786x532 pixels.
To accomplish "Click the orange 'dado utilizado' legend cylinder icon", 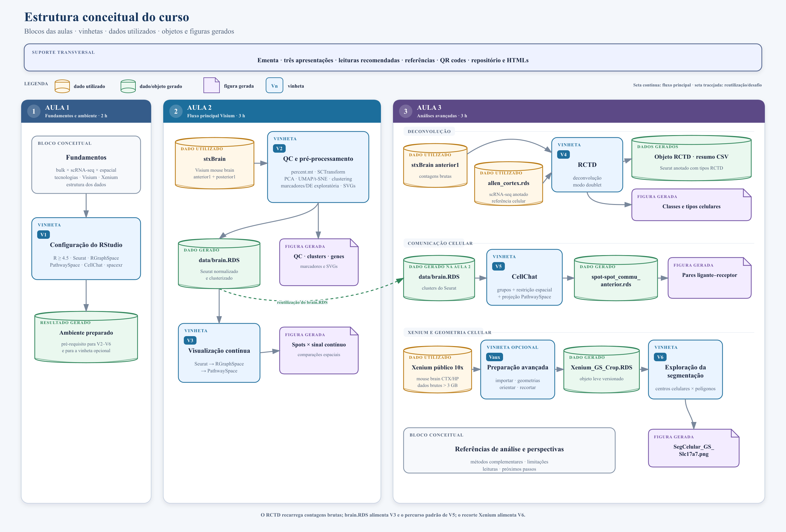I will 62,86.
